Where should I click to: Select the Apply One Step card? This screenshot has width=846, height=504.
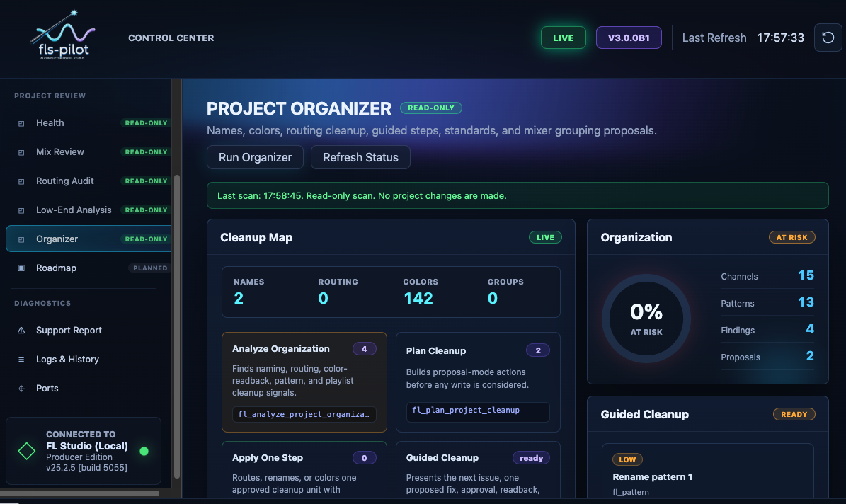[x=304, y=470]
